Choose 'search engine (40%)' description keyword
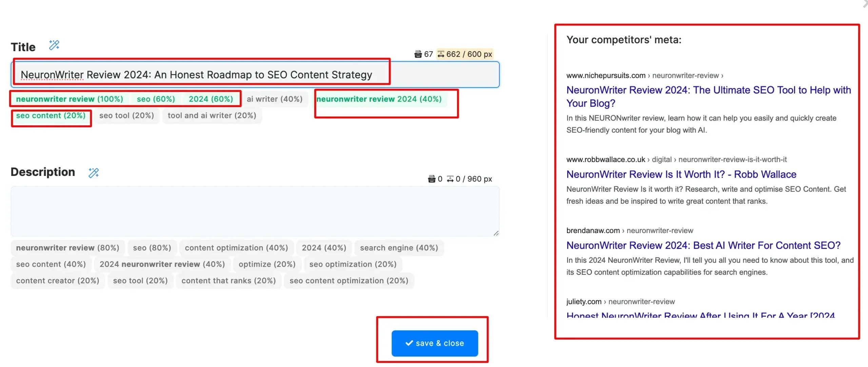 [x=399, y=248]
